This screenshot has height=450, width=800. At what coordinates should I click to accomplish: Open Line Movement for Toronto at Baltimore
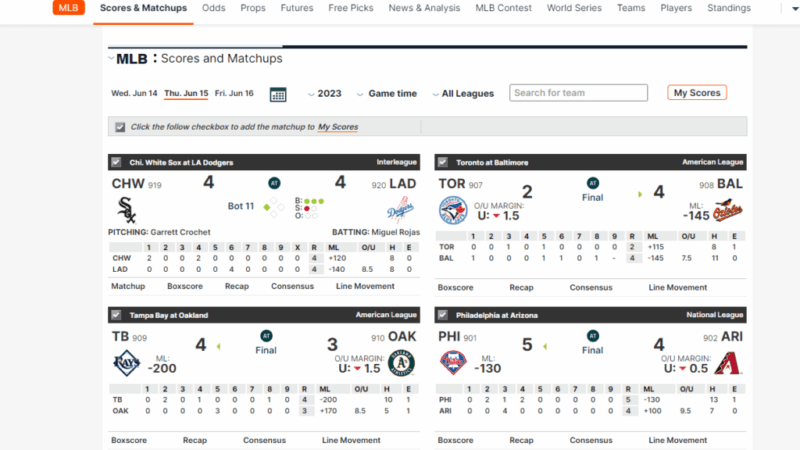(678, 288)
